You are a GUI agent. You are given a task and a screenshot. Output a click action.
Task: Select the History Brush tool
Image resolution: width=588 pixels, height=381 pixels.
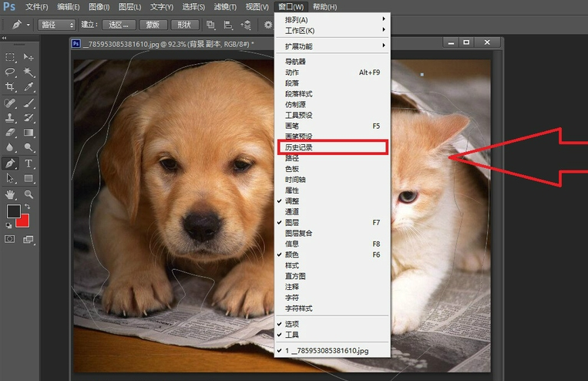coord(29,117)
